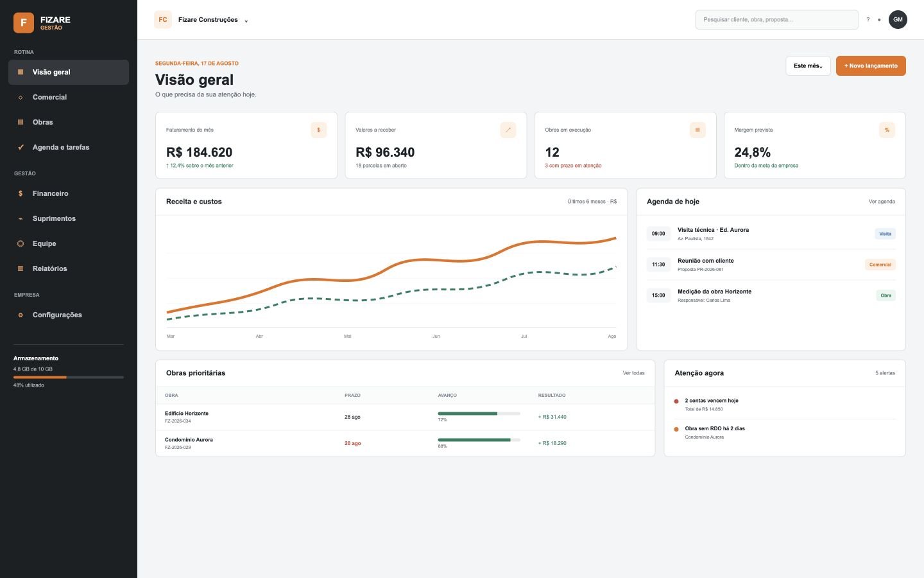This screenshot has width=924, height=578.
Task: Click the + R$ 31.440 result value
Action: point(552,417)
